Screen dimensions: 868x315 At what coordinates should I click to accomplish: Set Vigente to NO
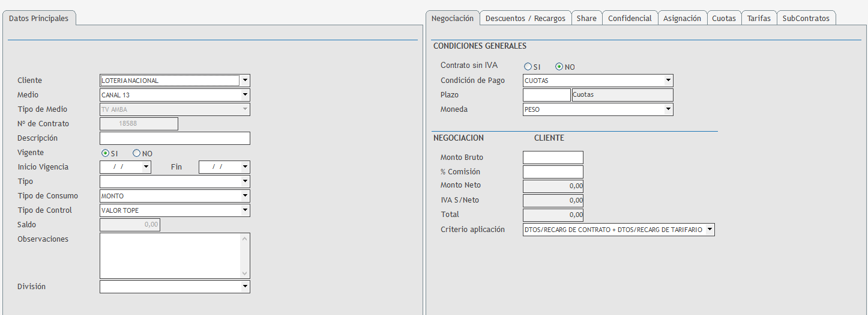pyautogui.click(x=136, y=153)
